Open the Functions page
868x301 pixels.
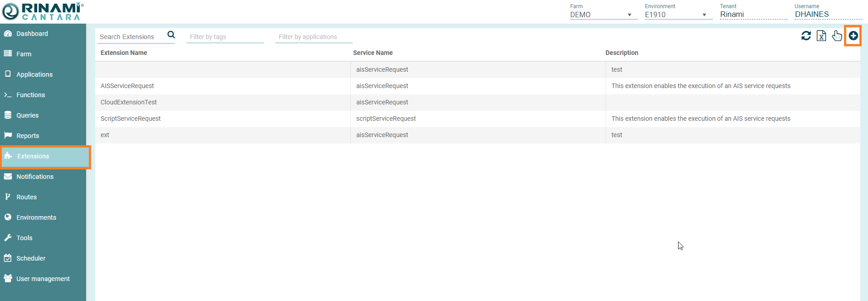[30, 95]
